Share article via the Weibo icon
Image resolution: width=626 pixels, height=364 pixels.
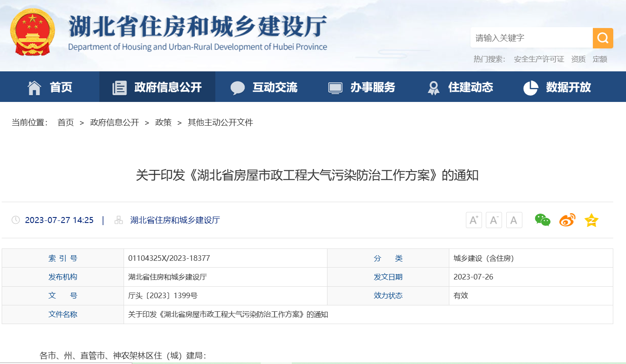(567, 220)
